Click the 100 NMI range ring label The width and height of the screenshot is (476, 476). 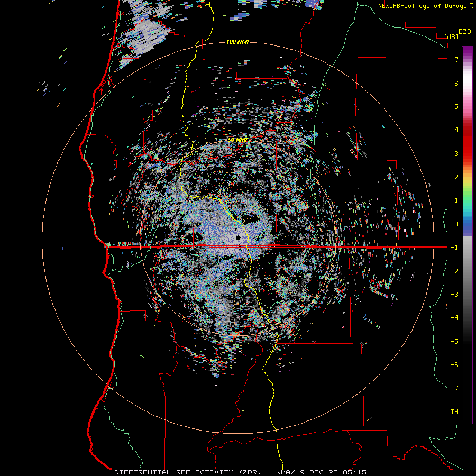pos(237,42)
